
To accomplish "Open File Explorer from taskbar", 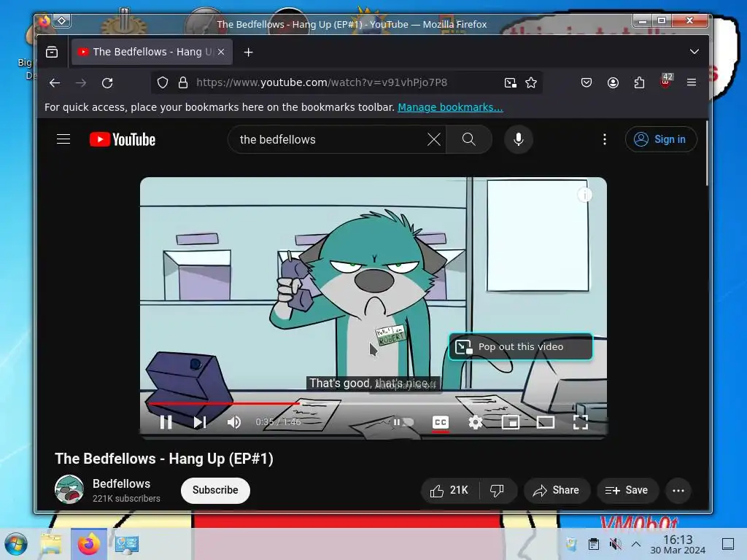I will tap(51, 544).
